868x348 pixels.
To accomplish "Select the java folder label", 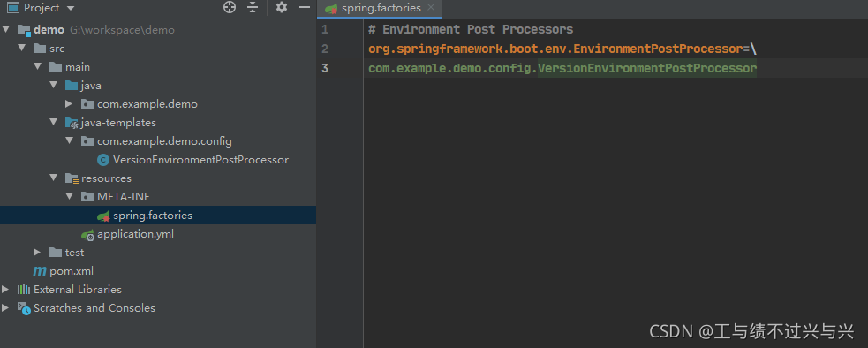I will click(x=91, y=86).
